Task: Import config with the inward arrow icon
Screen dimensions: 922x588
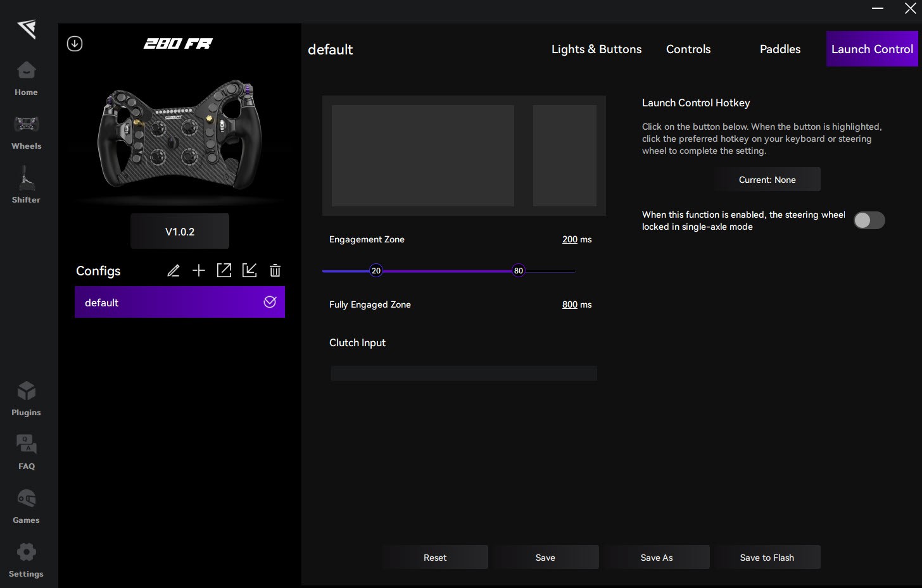Action: point(249,271)
